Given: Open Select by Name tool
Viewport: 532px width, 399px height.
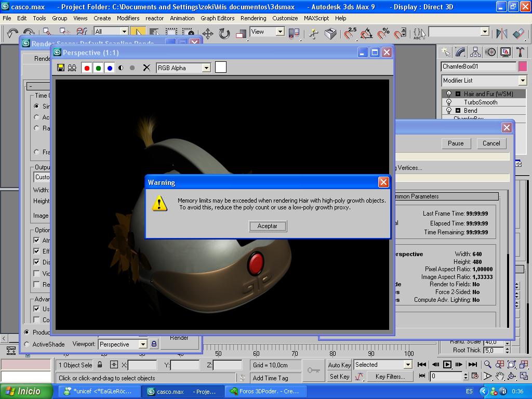Looking at the screenshot, I should point(154,32).
